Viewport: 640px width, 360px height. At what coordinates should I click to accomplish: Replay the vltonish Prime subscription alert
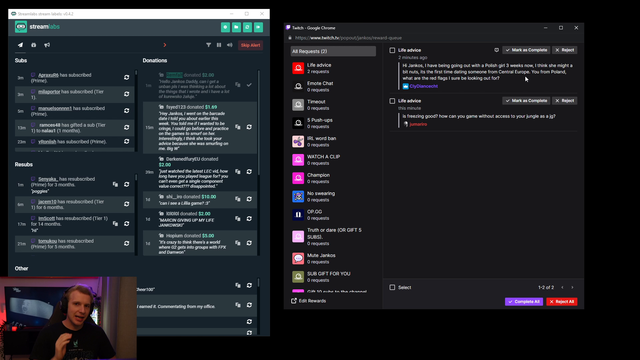(127, 142)
